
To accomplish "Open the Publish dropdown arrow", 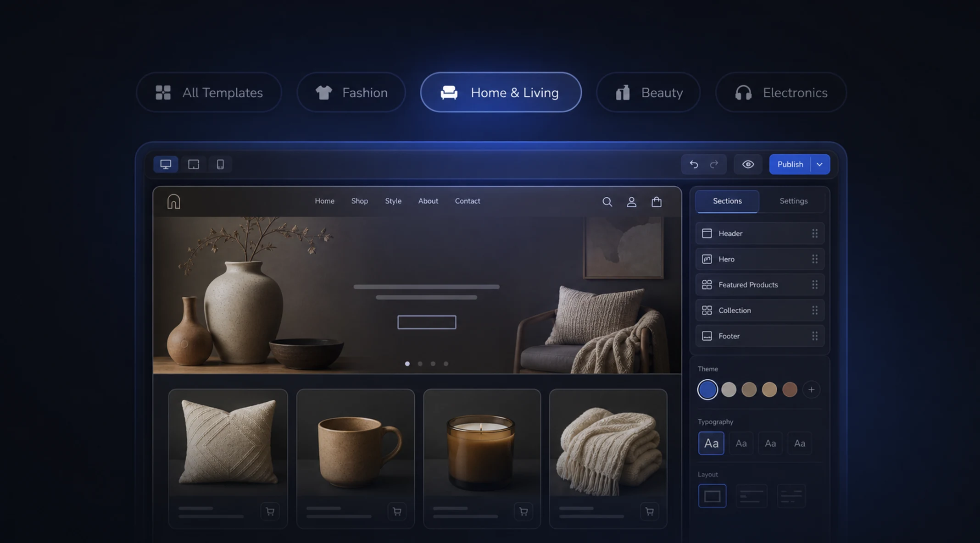I will point(820,164).
